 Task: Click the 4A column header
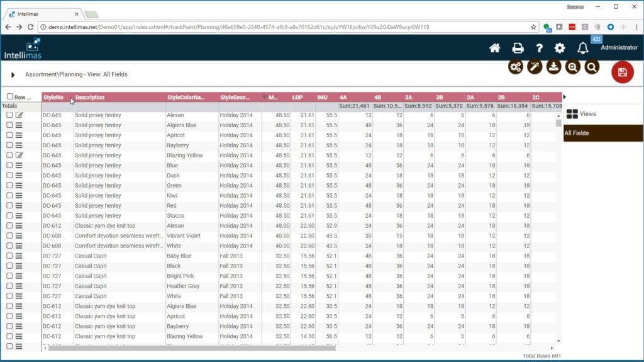pos(343,98)
